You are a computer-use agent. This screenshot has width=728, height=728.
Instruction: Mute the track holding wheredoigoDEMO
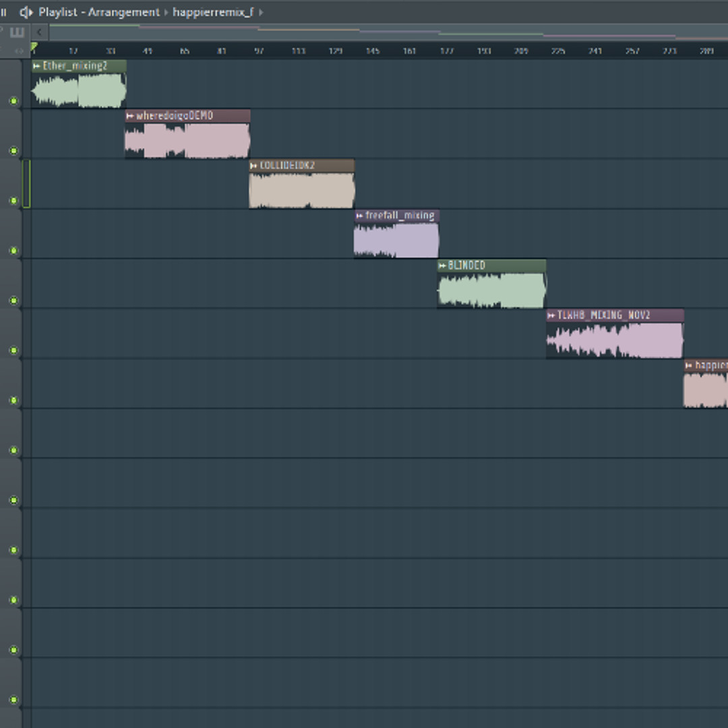pos(14,150)
